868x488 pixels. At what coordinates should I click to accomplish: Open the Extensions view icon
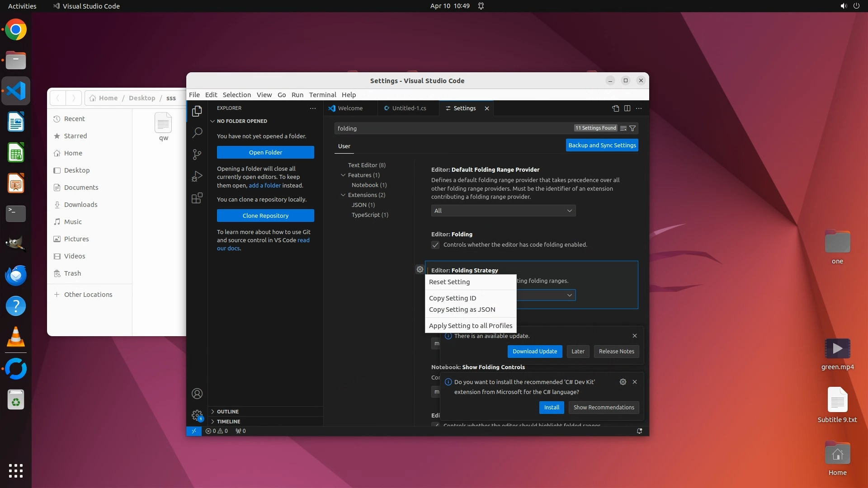click(x=197, y=198)
